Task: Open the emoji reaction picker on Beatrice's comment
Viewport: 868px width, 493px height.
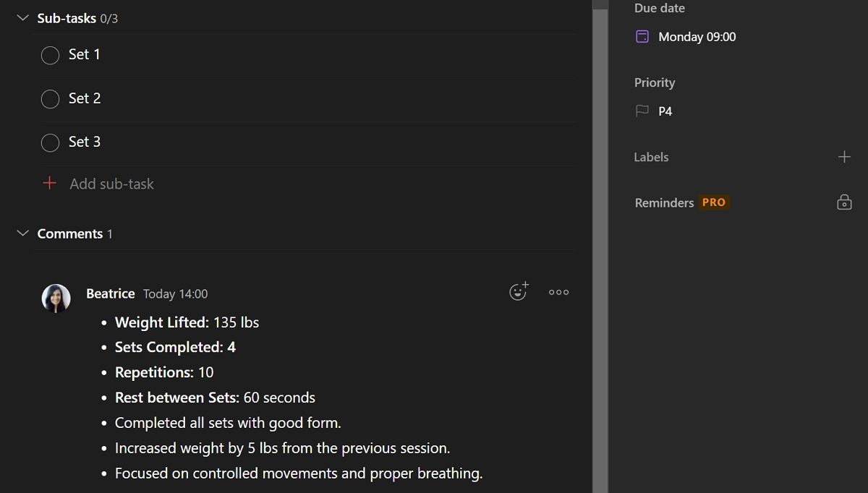Action: click(x=518, y=291)
